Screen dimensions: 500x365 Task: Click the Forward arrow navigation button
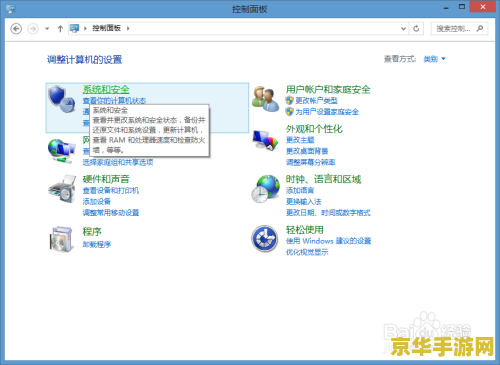tap(33, 29)
